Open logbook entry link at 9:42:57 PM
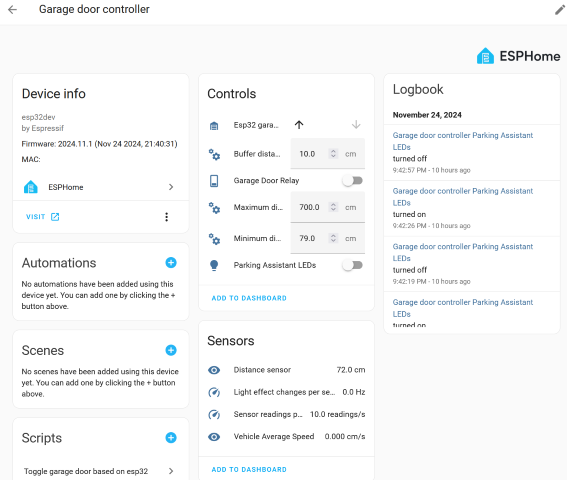The width and height of the screenshot is (567, 480). click(x=463, y=141)
